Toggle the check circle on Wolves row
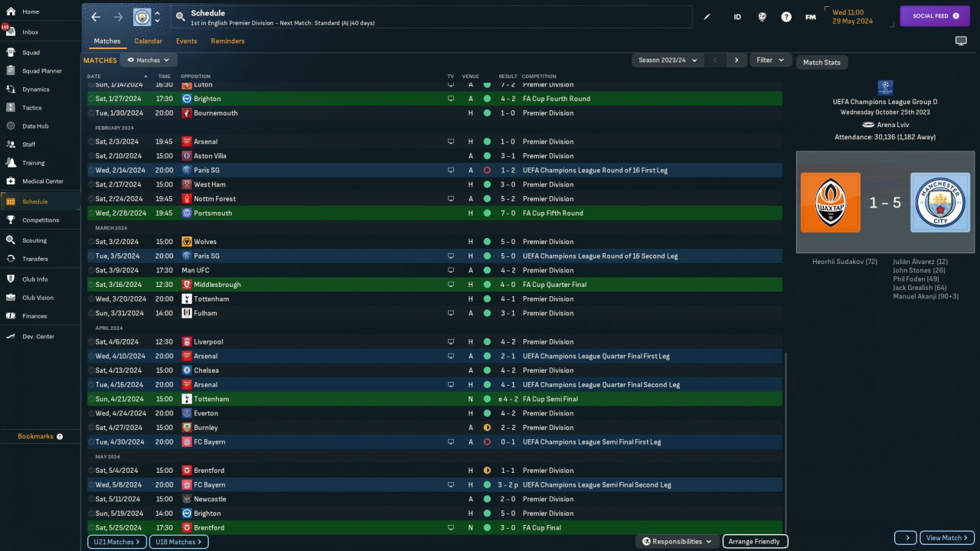The width and height of the screenshot is (980, 551). [91, 242]
